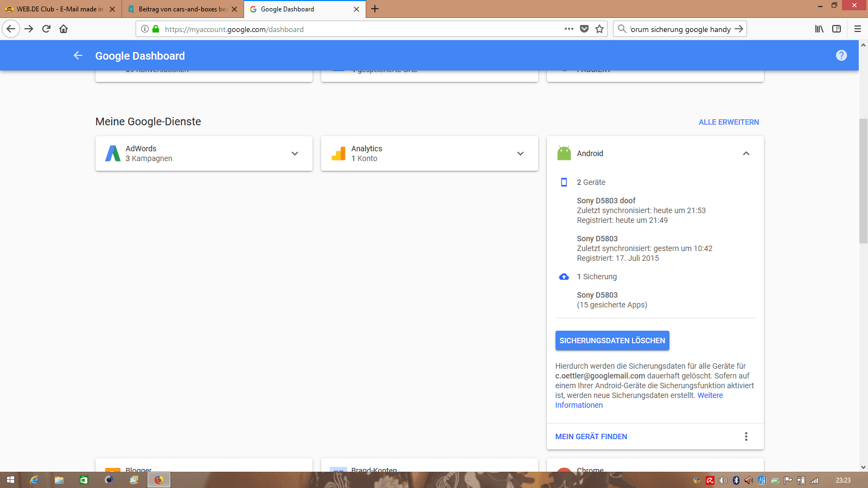The height and width of the screenshot is (488, 868).
Task: Close the cars-and-boxes tab
Action: [x=234, y=9]
